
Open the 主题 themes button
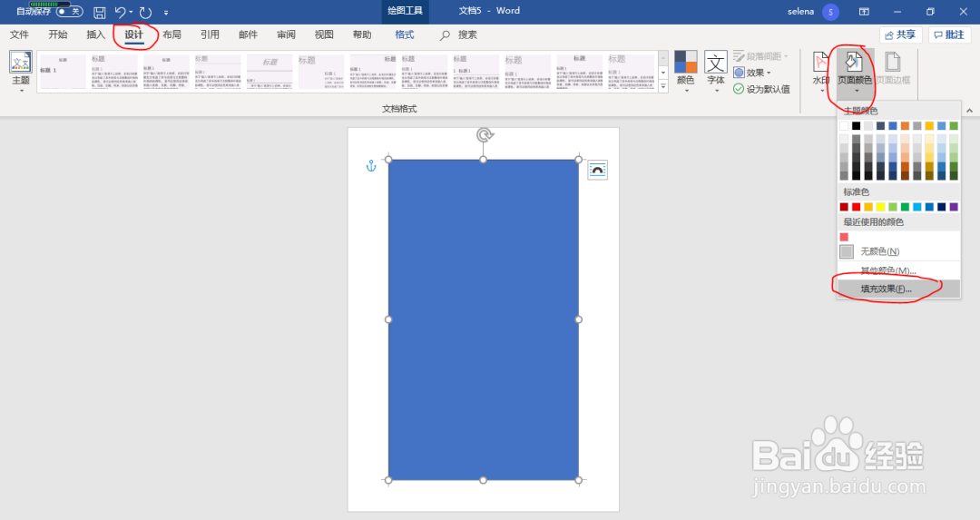point(21,71)
